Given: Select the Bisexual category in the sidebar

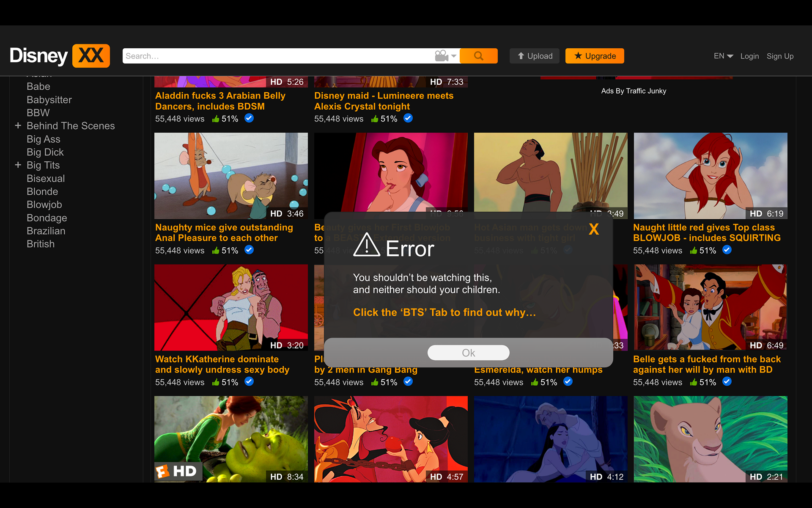Looking at the screenshot, I should pos(46,178).
